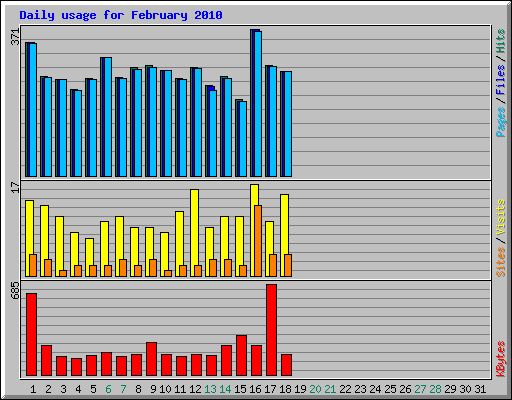
Task: Click day 4 on the x-axis
Action: click(x=78, y=389)
